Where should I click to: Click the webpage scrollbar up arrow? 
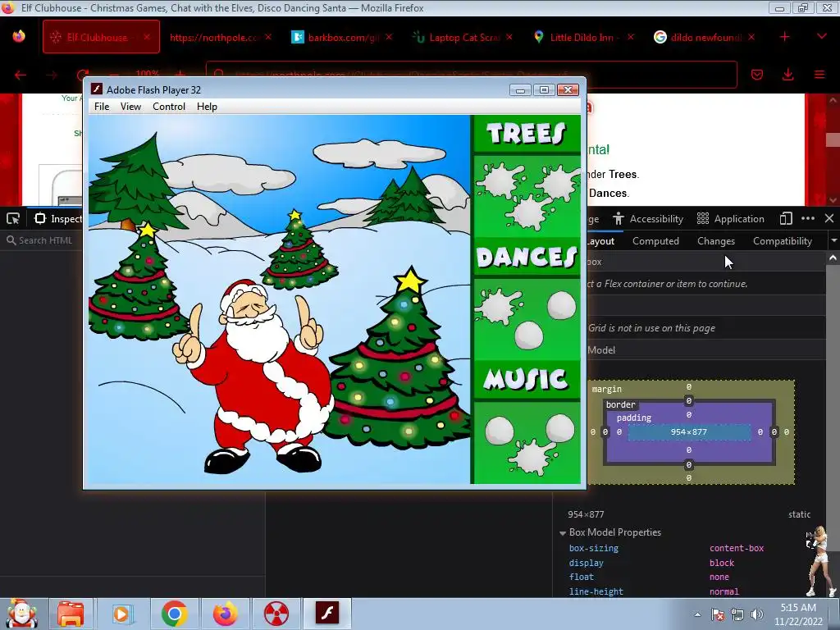833,99
